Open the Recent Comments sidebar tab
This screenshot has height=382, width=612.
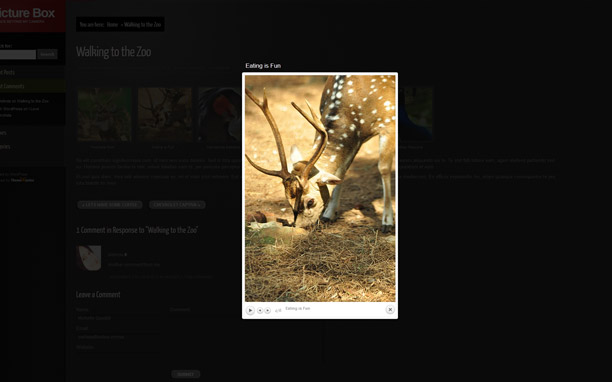coord(32,86)
